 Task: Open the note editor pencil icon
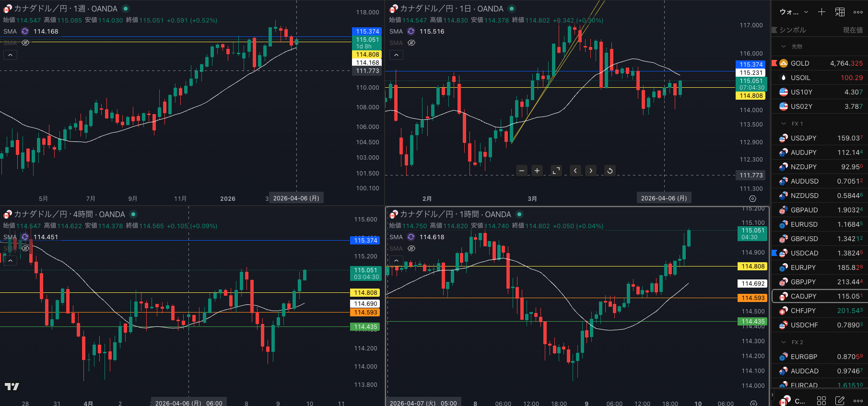840,400
